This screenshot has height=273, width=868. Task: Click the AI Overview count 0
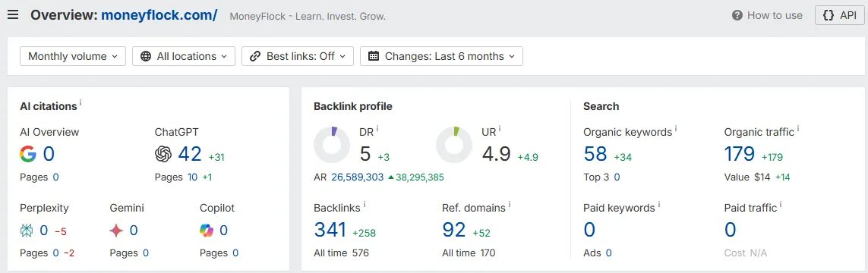tap(49, 154)
